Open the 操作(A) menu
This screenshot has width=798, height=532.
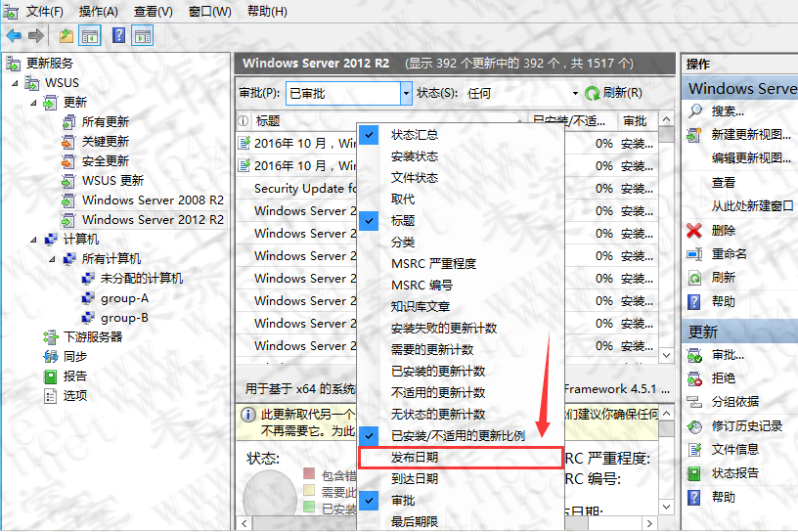tap(98, 12)
